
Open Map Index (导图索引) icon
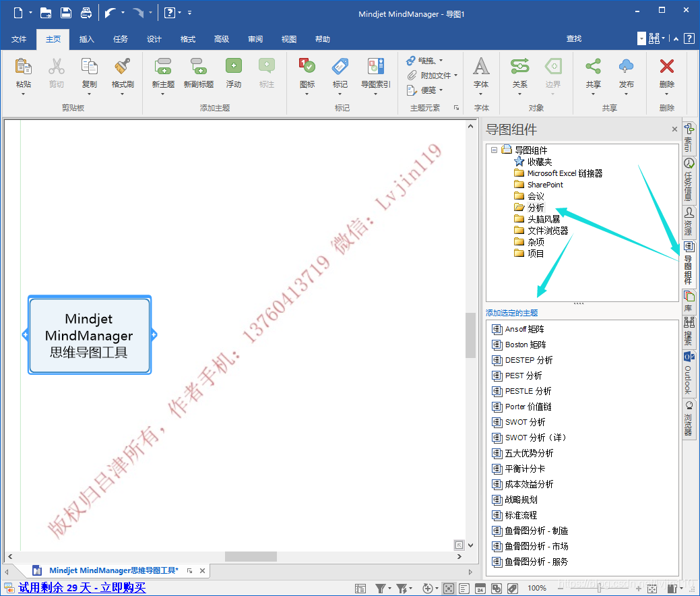point(375,66)
